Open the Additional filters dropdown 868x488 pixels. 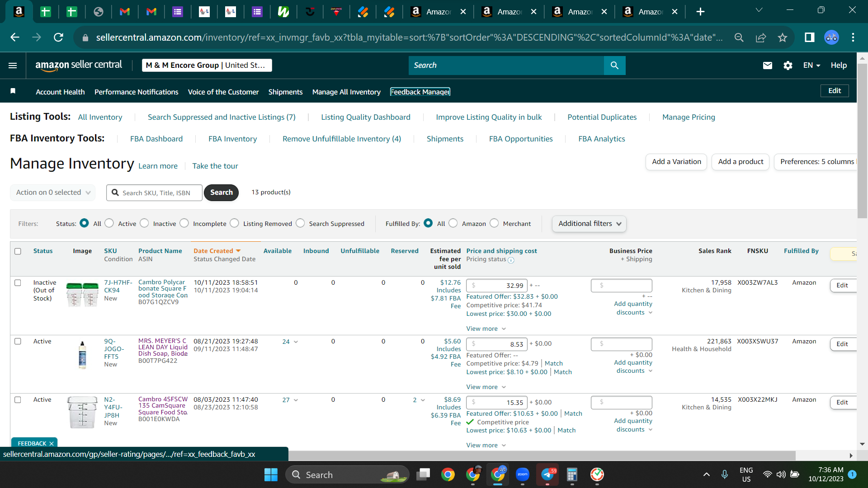tap(589, 224)
